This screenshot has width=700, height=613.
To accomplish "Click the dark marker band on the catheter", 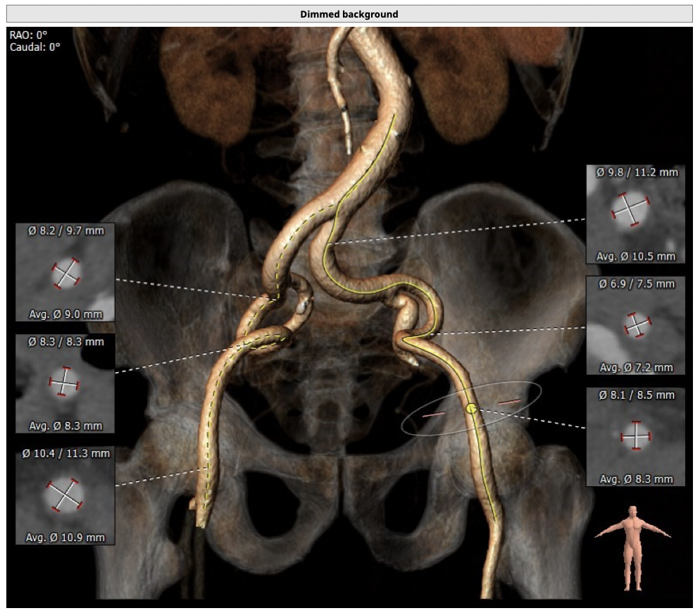I will tap(344, 111).
